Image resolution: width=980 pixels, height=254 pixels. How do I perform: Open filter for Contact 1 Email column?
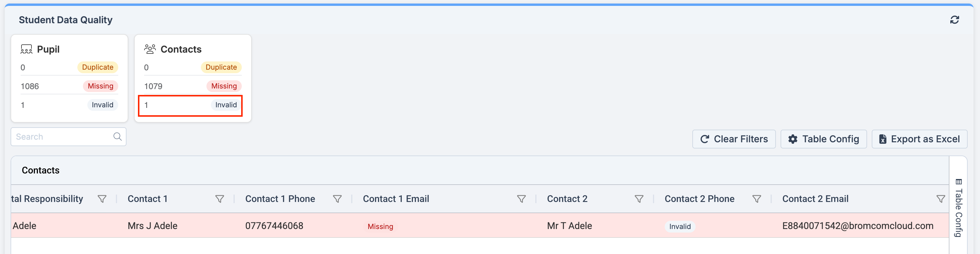(x=521, y=199)
